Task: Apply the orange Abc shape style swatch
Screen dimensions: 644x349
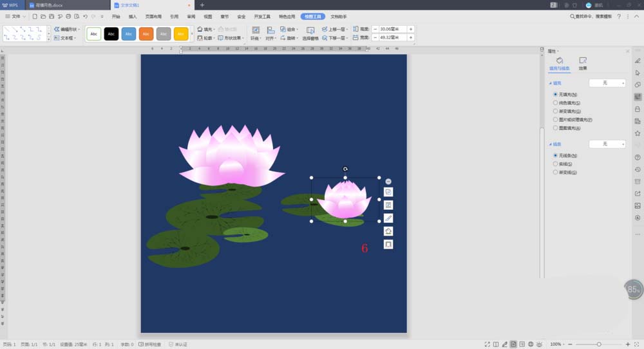Action: pyautogui.click(x=146, y=33)
